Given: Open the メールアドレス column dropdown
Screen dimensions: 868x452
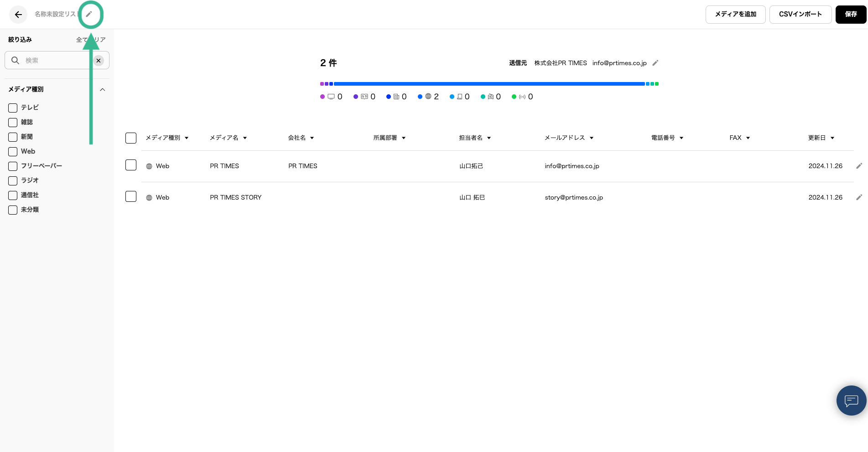Looking at the screenshot, I should (x=592, y=138).
